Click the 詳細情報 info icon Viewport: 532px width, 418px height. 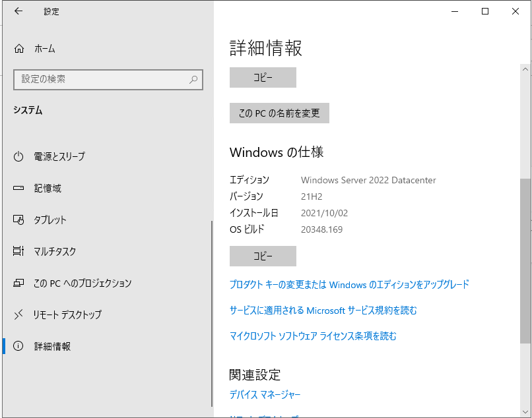18,346
